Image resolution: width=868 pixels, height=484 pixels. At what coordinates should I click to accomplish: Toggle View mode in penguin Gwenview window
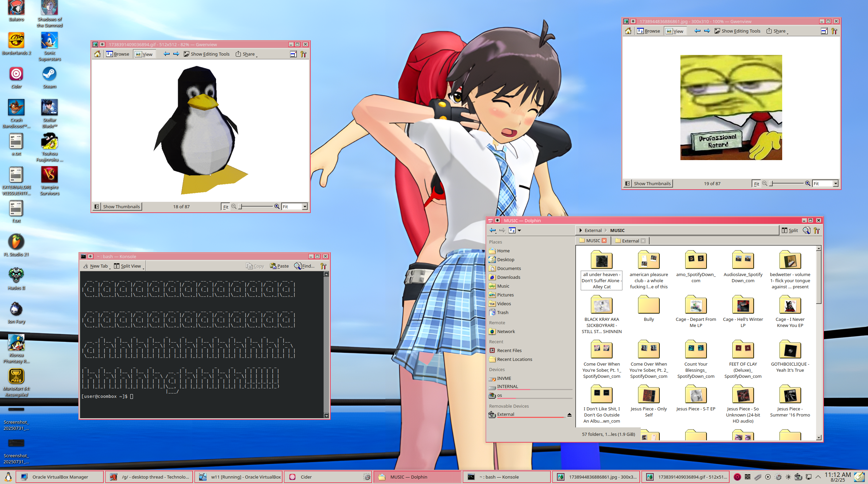pos(144,54)
